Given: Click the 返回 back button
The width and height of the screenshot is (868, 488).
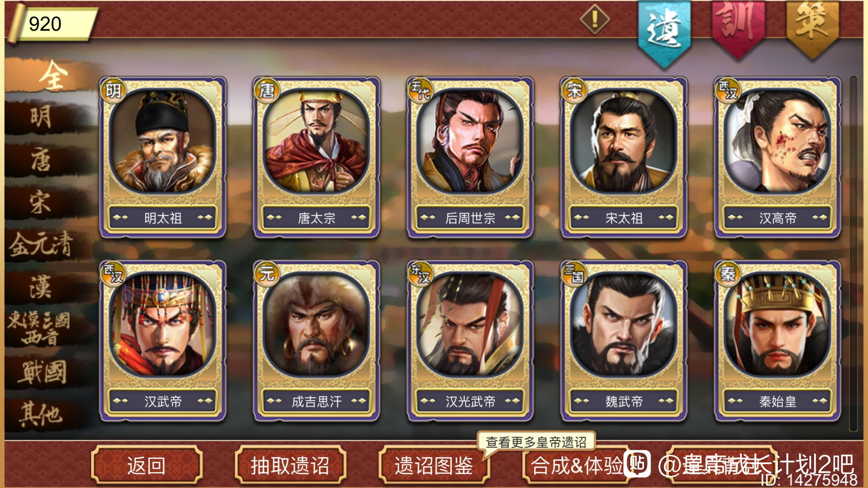Looking at the screenshot, I should pos(147,465).
